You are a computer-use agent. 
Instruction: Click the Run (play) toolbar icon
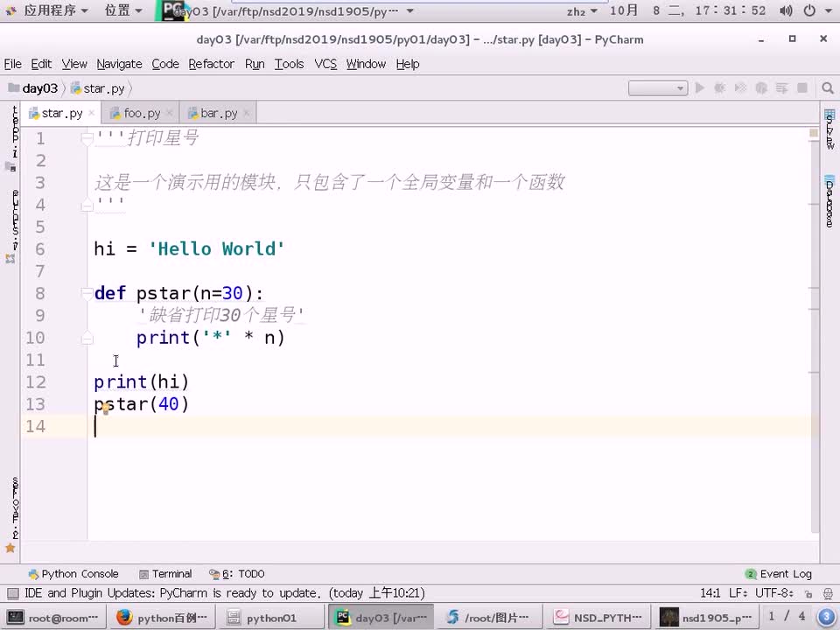tap(700, 87)
